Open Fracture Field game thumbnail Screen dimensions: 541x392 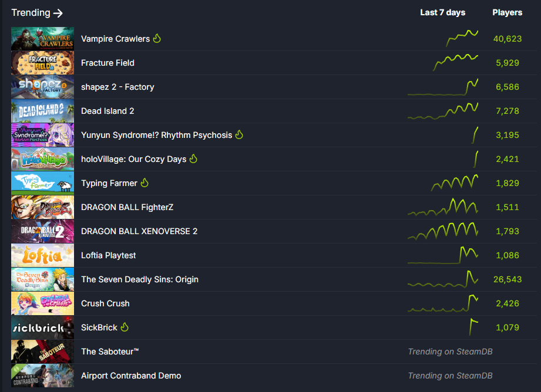point(42,63)
